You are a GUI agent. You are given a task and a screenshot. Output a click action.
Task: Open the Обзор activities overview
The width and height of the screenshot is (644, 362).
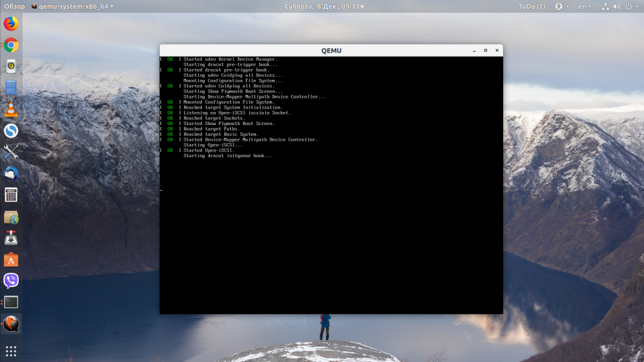point(14,6)
